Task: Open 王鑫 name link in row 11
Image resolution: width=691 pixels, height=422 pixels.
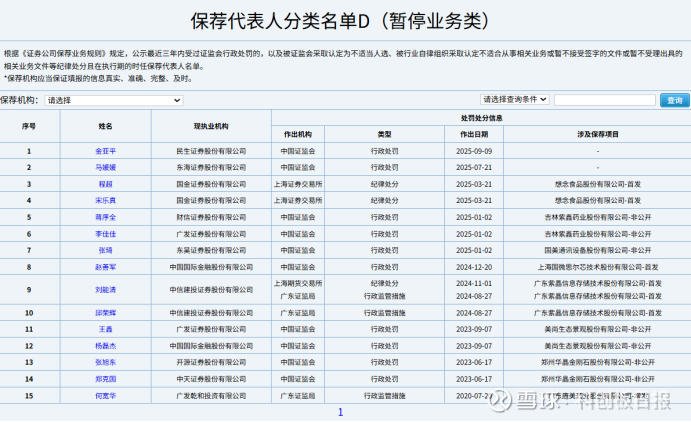Action: tap(105, 329)
